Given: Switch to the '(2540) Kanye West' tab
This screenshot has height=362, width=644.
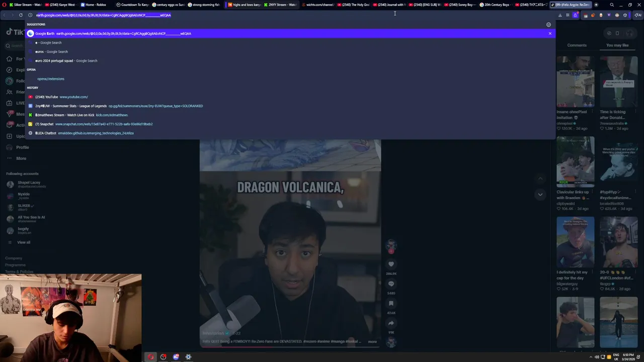Looking at the screenshot, I should tap(60, 5).
